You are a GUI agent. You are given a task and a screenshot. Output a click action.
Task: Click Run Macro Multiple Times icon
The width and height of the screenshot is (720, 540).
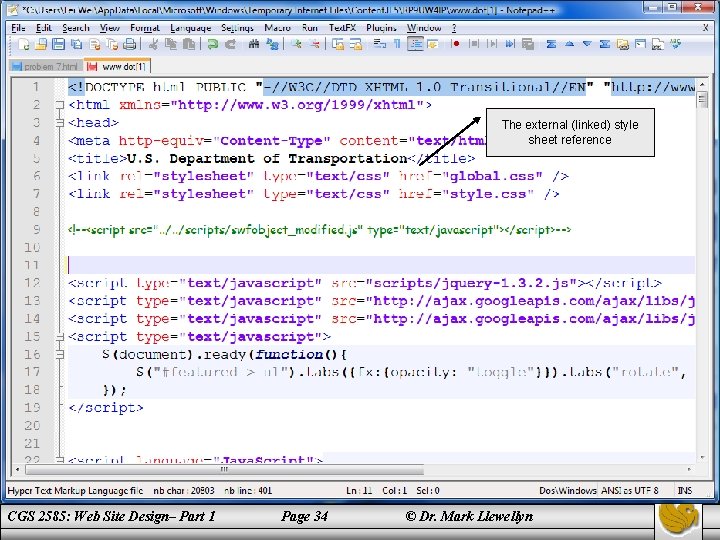(510, 45)
